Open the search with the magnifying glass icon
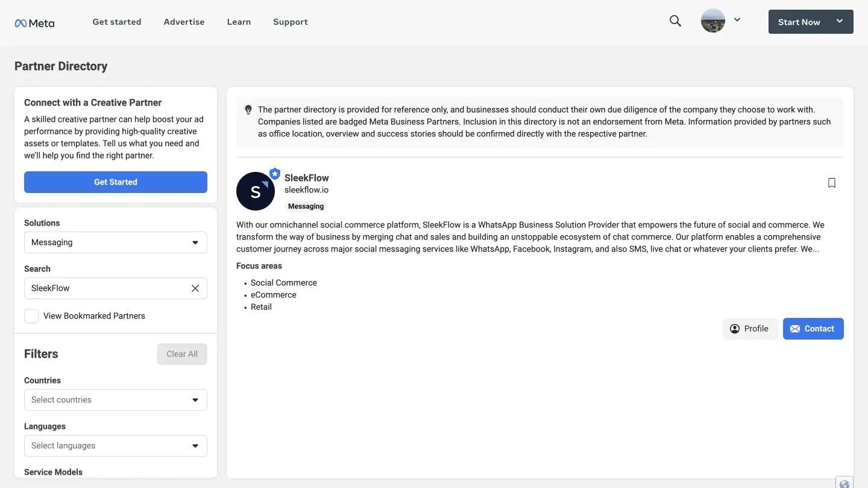This screenshot has width=868, height=488. coord(675,21)
